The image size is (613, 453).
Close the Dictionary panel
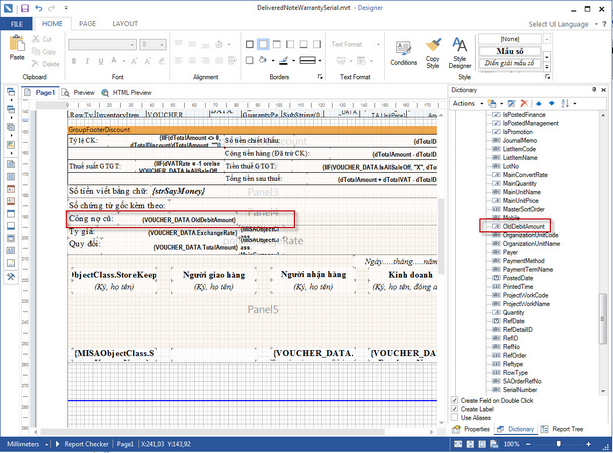604,90
